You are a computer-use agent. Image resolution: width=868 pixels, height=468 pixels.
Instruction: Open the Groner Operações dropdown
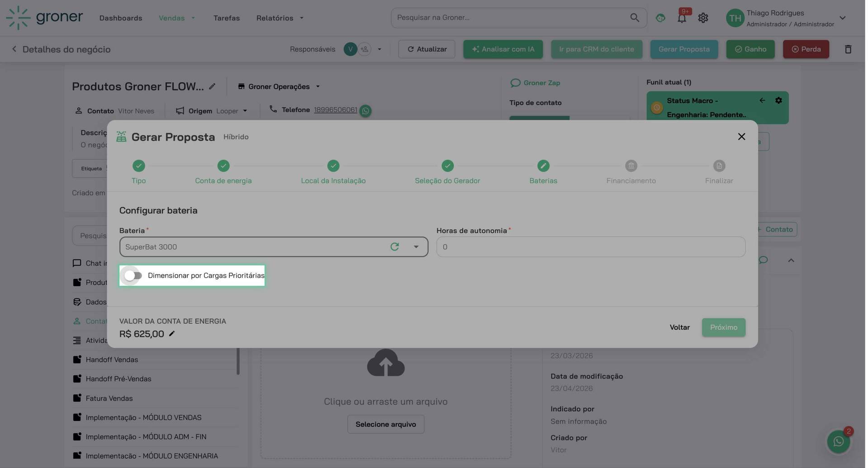point(318,86)
